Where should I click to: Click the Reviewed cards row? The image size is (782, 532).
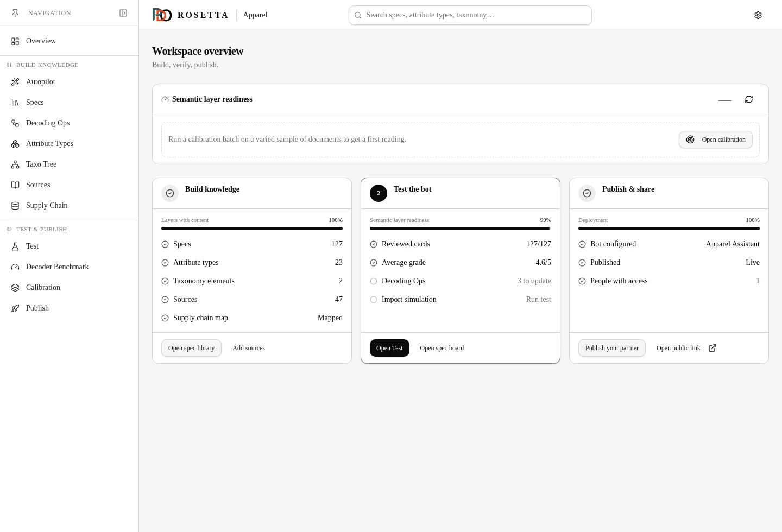point(461,244)
